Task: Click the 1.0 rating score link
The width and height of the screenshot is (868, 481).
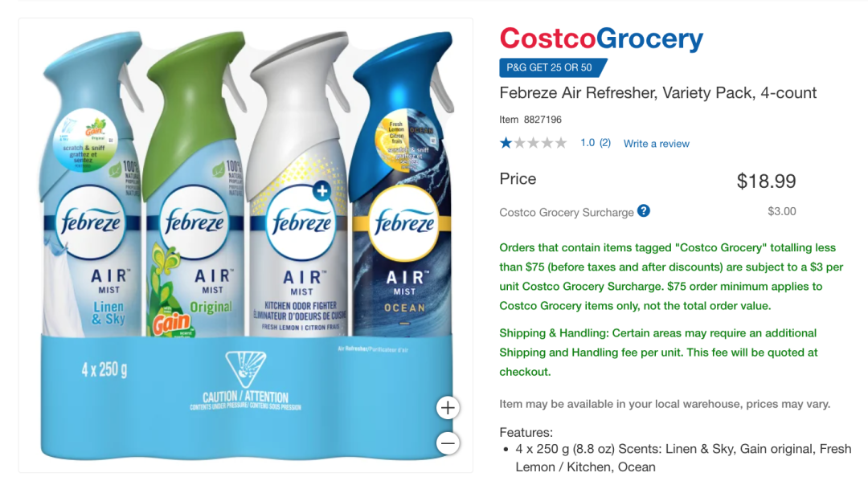Action: [x=588, y=143]
